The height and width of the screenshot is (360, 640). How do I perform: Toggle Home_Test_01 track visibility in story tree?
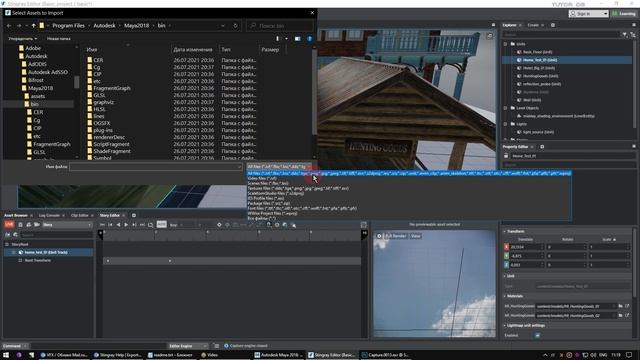[x=14, y=252]
